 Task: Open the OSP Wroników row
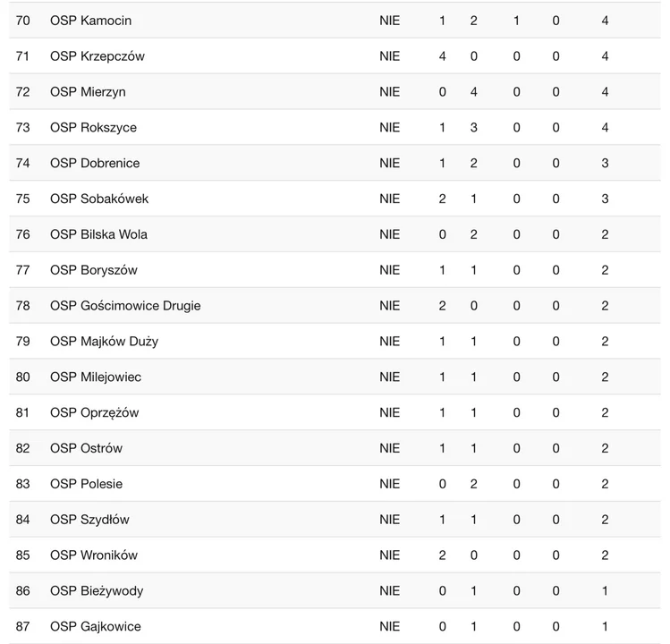click(335, 555)
